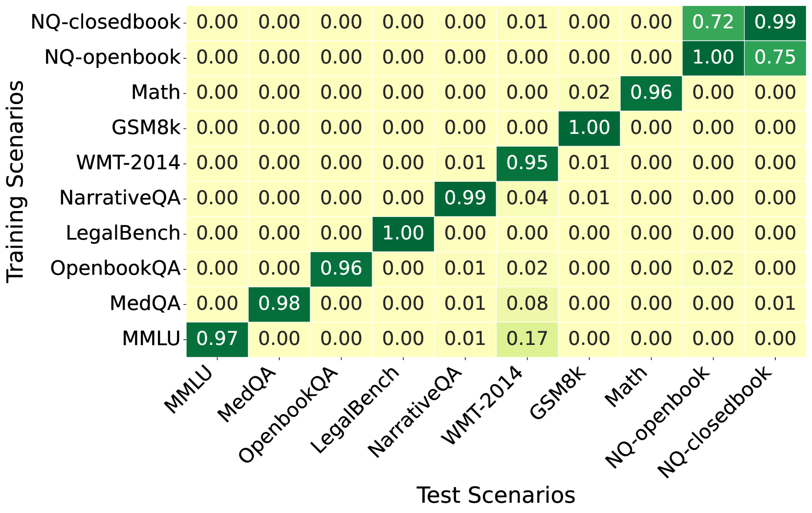
Task: Click the OpenbookQA label on the y-axis
Action: (115, 269)
